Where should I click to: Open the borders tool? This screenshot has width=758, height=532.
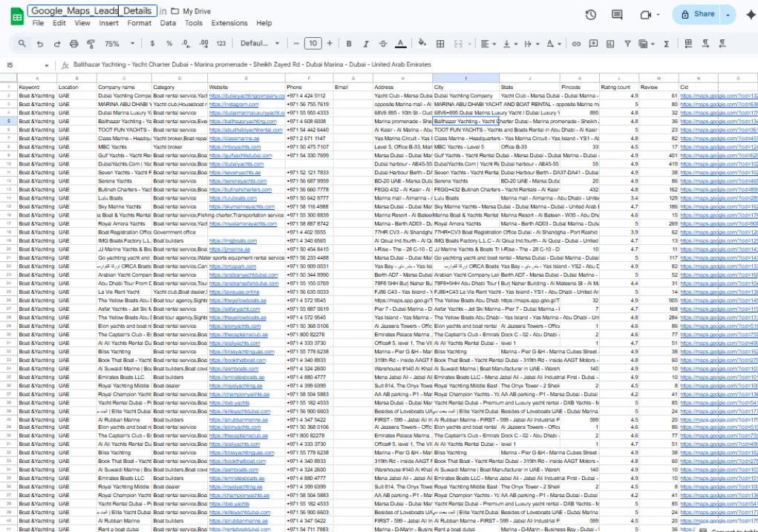[440, 44]
